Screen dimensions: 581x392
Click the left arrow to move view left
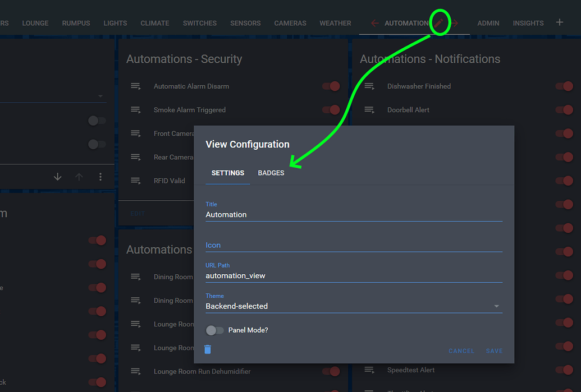tap(375, 23)
